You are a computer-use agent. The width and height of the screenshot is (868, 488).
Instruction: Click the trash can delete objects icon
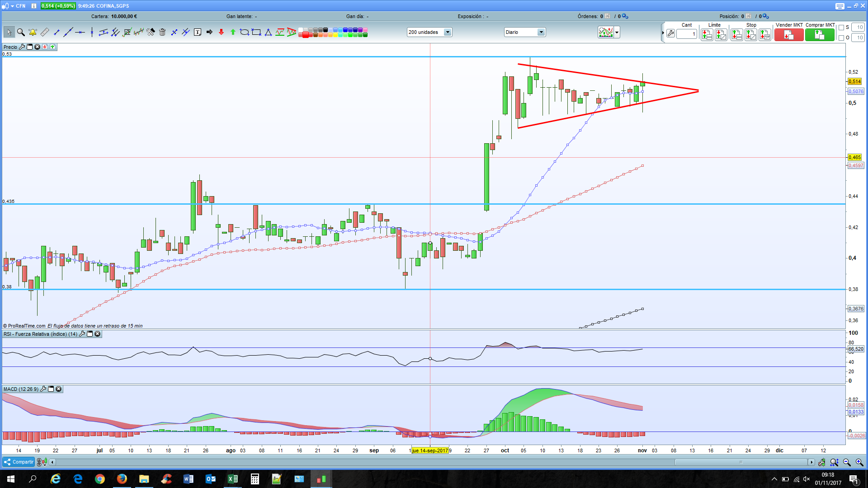point(162,33)
